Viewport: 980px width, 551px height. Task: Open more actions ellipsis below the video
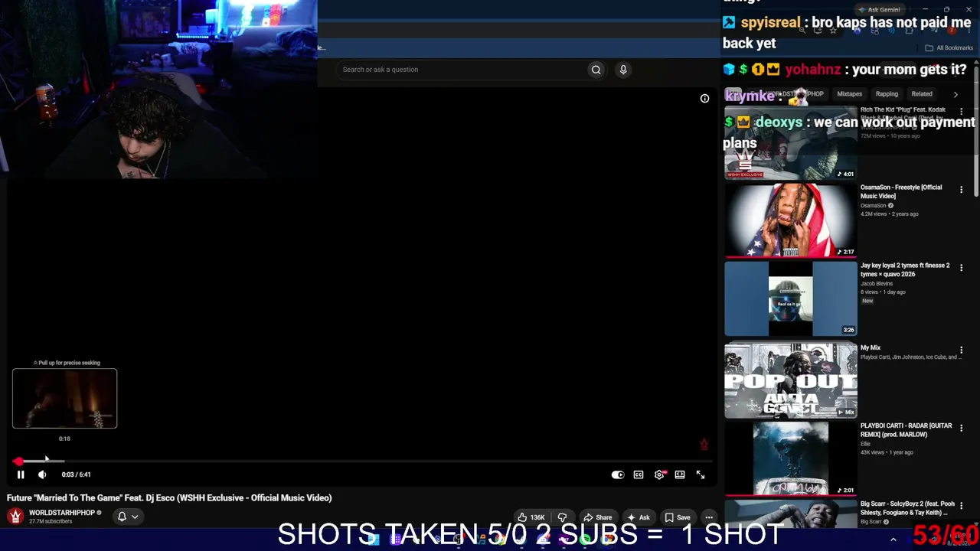coord(709,517)
